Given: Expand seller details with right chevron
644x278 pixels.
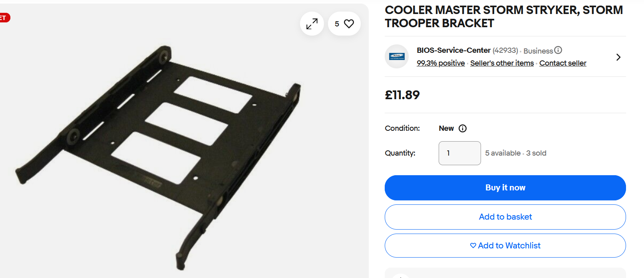Looking at the screenshot, I should [618, 57].
